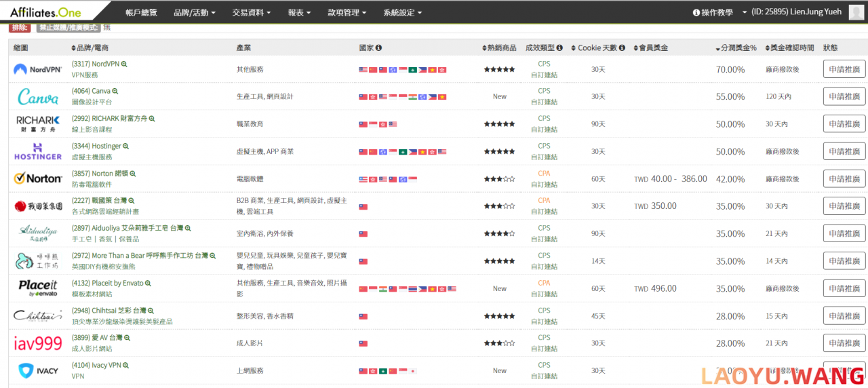Click the magnifier icon next to Hostinger
Viewport: 868px width, 388px height.
coord(125,146)
